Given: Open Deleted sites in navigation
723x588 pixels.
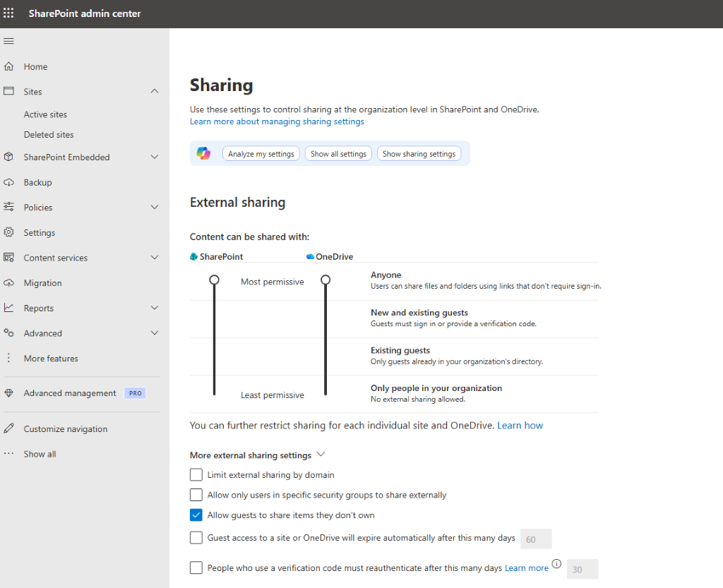Looking at the screenshot, I should coord(49,135).
